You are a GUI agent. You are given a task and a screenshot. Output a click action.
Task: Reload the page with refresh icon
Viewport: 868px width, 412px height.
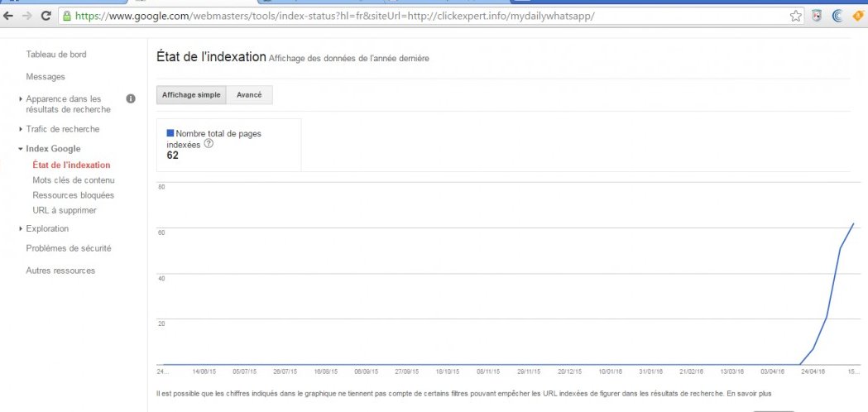46,16
